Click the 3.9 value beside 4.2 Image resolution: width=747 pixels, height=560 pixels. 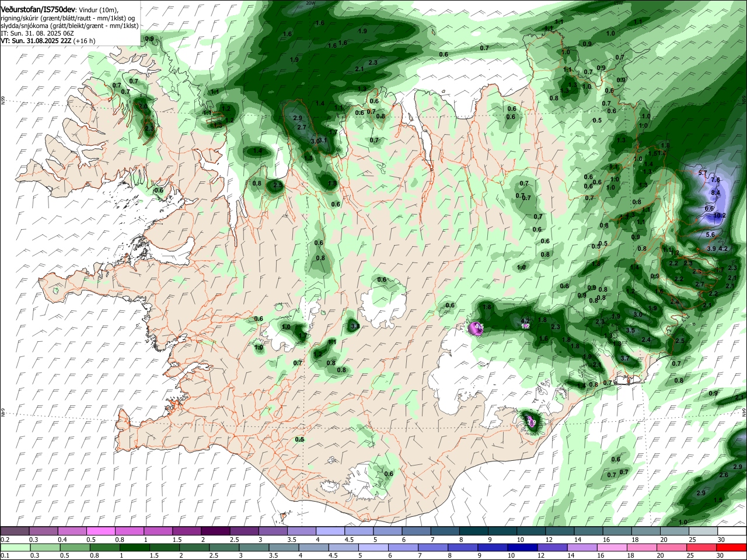coord(711,249)
